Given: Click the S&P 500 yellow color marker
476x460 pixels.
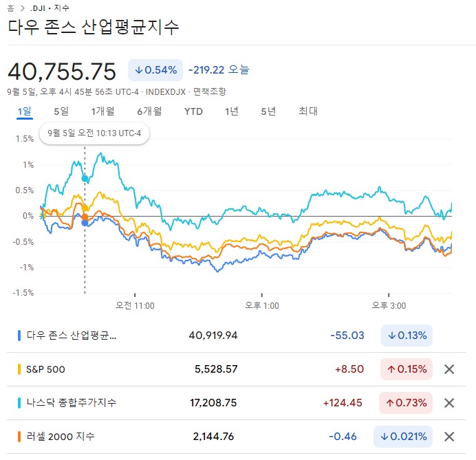Looking at the screenshot, I should [19, 369].
